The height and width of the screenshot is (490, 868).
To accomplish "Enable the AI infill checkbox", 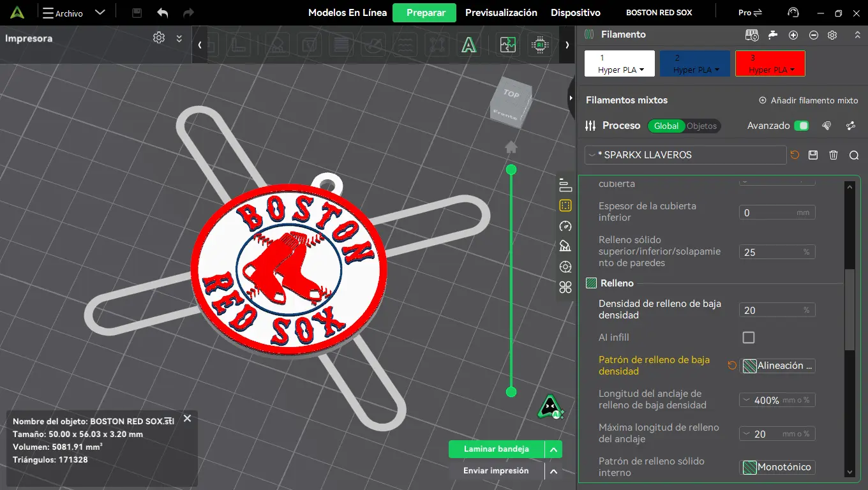I will point(749,338).
